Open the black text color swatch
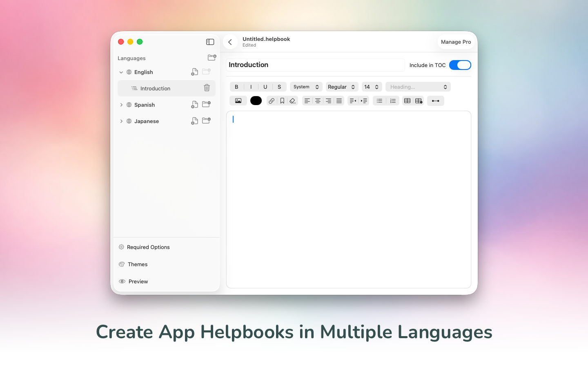The image size is (588, 368). [x=256, y=101]
